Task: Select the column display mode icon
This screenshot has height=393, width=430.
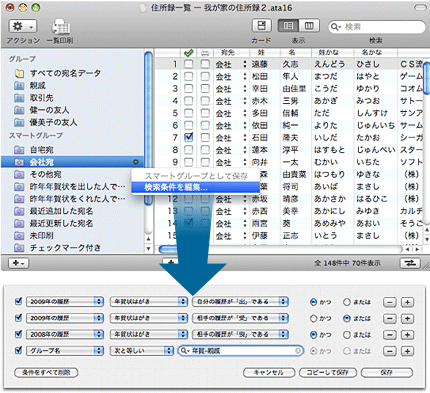Action: click(309, 26)
